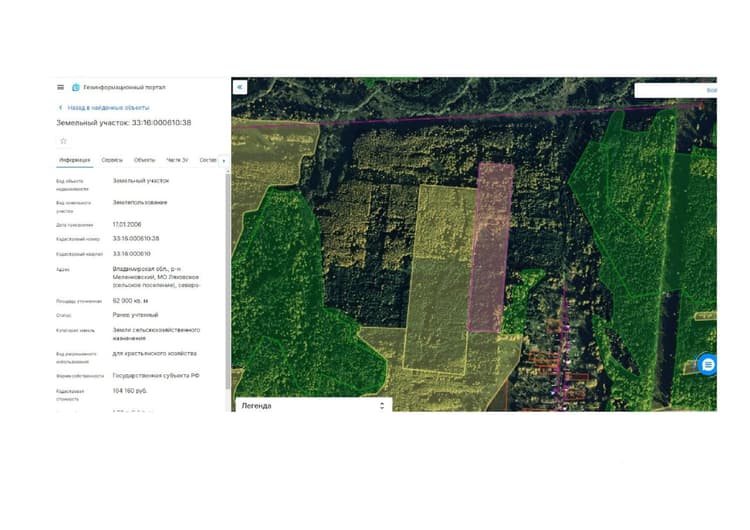Click the information panel vertical scrollbar
Image resolution: width=750 pixels, height=530 pixels.
pyautogui.click(x=228, y=282)
